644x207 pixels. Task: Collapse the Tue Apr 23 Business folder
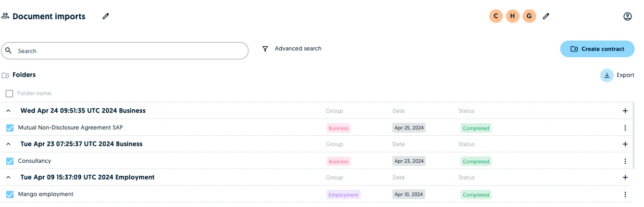(9, 144)
